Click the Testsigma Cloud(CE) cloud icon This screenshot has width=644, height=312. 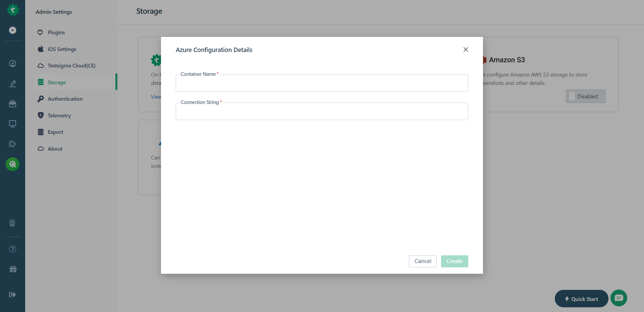pos(41,65)
